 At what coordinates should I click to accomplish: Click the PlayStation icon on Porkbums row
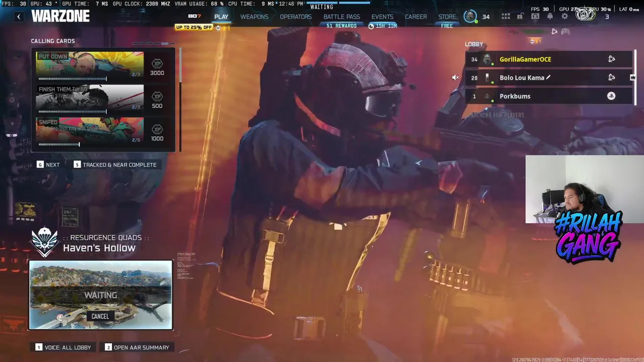tap(611, 96)
